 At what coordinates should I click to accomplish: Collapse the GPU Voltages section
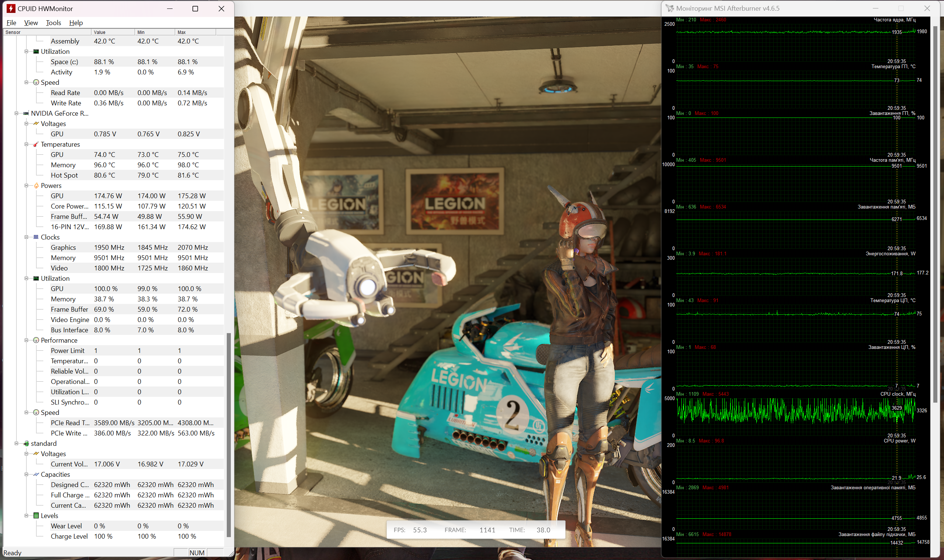pos(27,123)
